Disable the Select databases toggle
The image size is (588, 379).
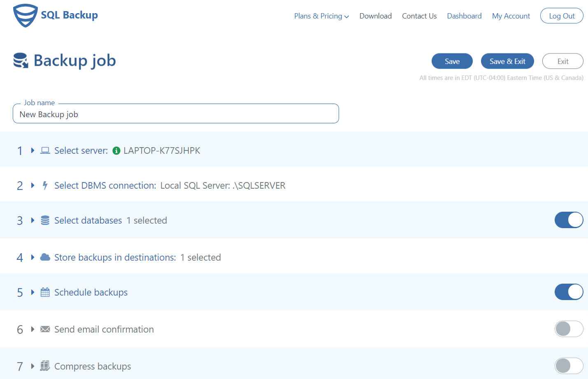[569, 220]
